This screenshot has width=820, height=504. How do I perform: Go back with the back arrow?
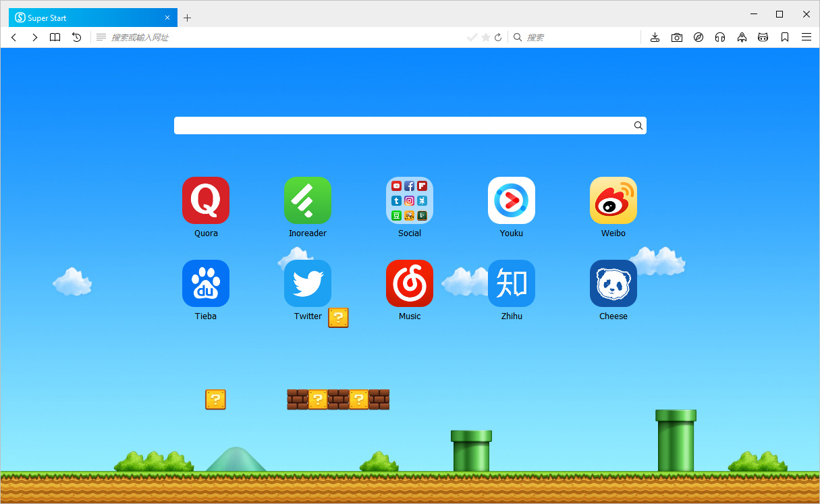(13, 37)
